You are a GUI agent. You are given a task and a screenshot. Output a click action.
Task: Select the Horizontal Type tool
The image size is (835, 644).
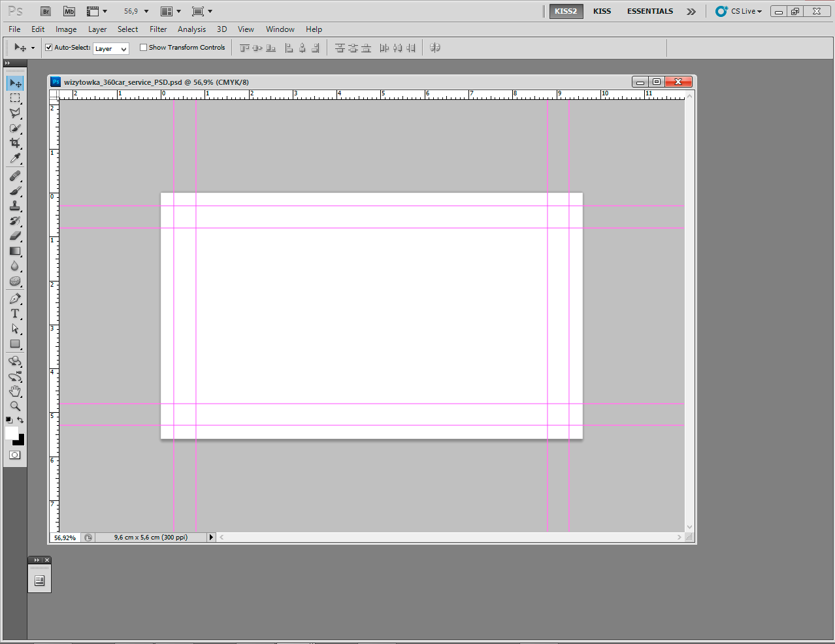point(15,314)
